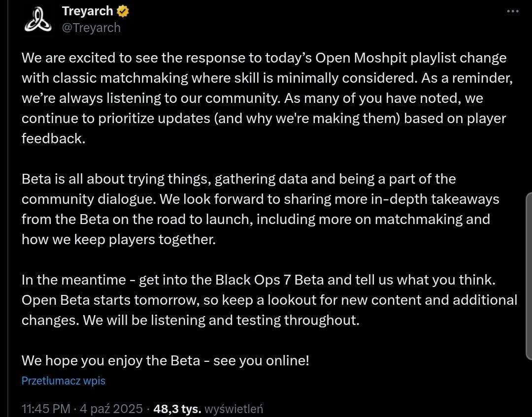Image resolution: width=532 pixels, height=417 pixels.
Task: Click "how we keep players together." line
Action: click(x=119, y=239)
